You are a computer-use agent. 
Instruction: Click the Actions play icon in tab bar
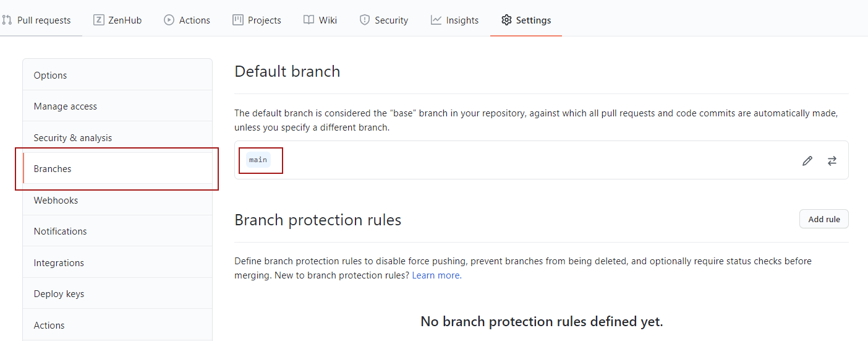click(x=169, y=20)
